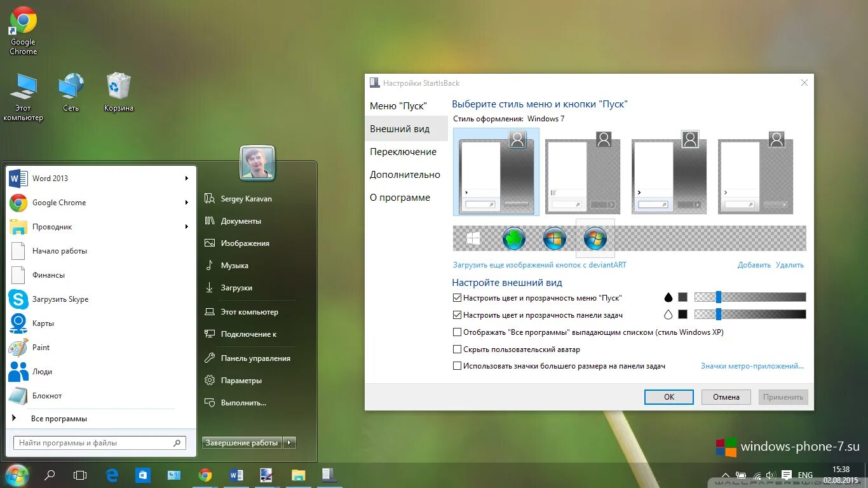Image resolution: width=868 pixels, height=488 pixels.
Task: Open Task View on taskbar
Action: click(x=80, y=475)
